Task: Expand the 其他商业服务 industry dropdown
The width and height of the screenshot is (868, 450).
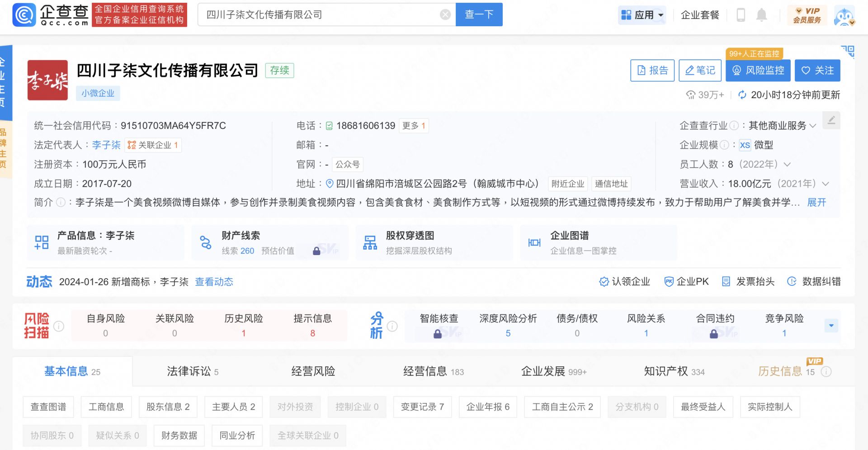Action: (813, 126)
